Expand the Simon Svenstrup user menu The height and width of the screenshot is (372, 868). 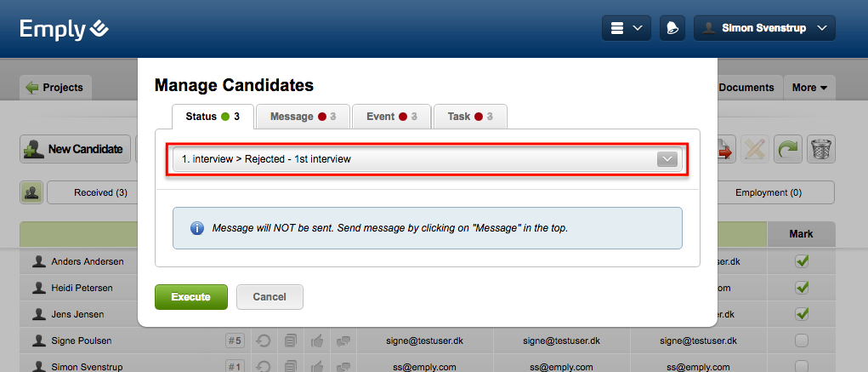[x=764, y=28]
